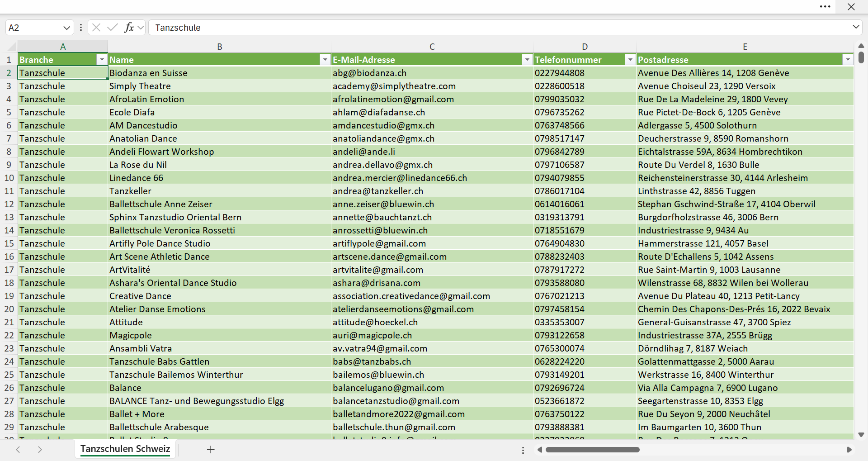Open the E-Mail-Adresse filter dropdown
Screen dimensions: 868x461
527,60
